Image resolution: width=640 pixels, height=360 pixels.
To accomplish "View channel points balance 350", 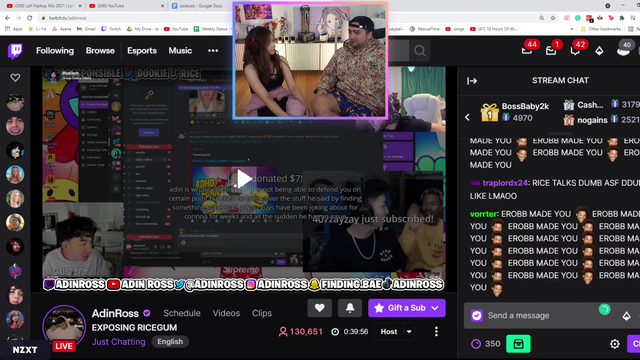I will tap(486, 344).
